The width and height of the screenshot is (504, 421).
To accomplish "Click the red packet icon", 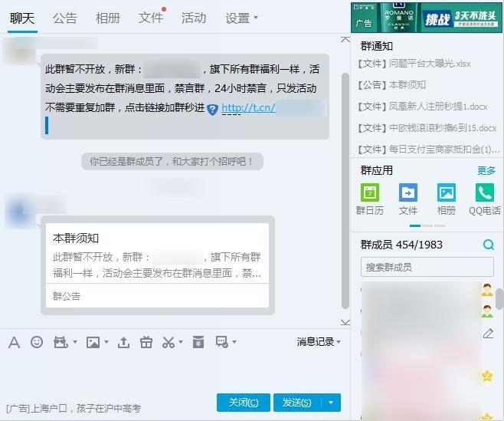I will pos(198,342).
